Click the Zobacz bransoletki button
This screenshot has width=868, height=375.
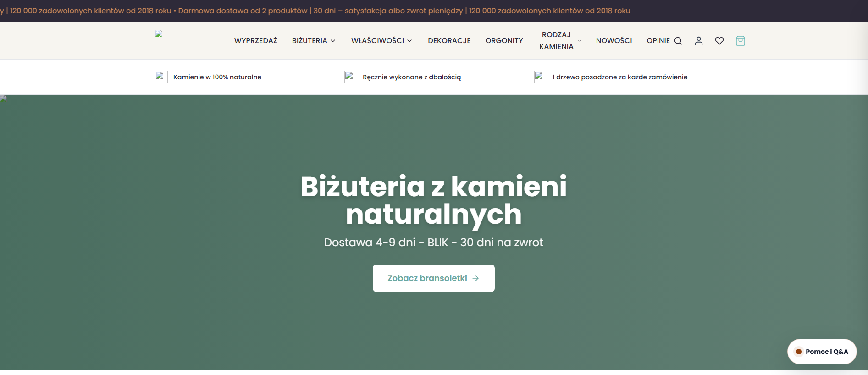(x=434, y=278)
